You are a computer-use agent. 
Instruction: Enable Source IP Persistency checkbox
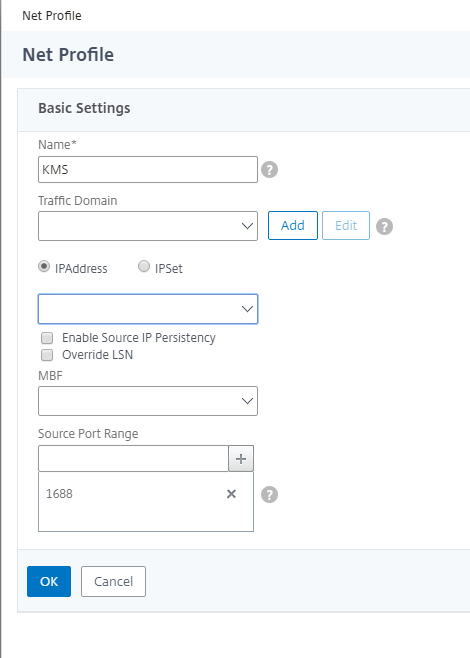point(47,338)
